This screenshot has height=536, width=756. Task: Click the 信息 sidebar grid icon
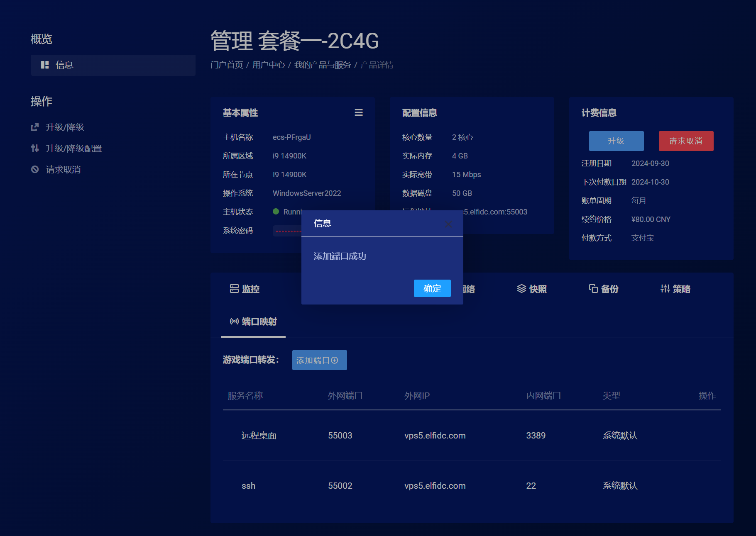coord(45,65)
